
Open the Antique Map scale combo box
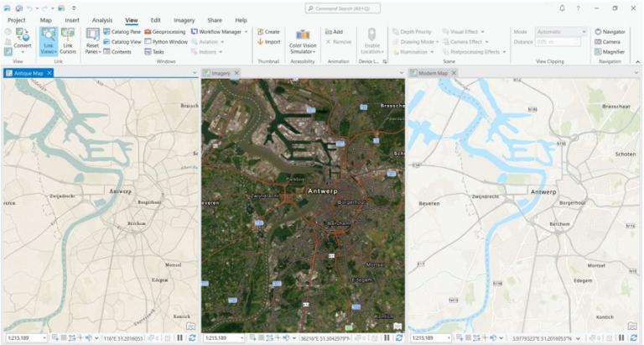pyautogui.click(x=25, y=338)
